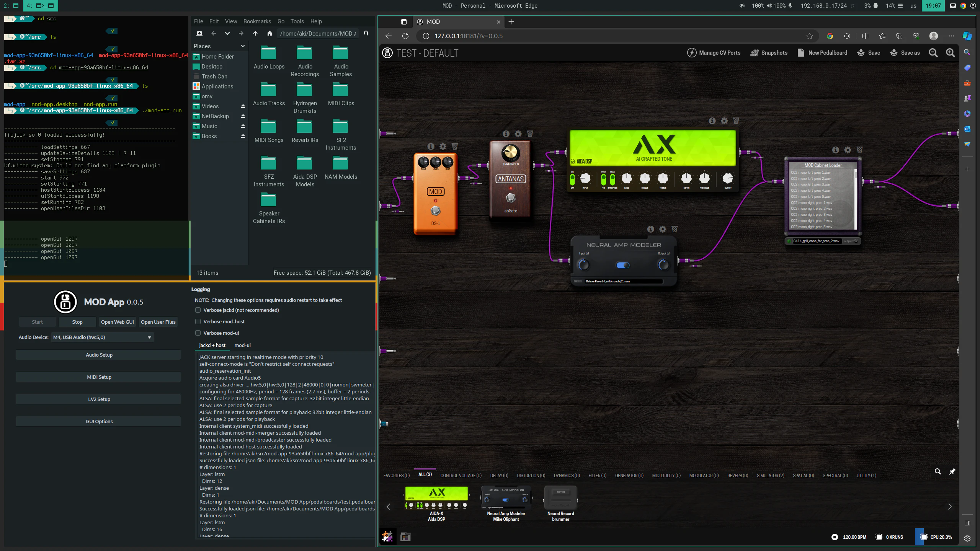Open the Bookmarks menu
Screen dimensions: 980x551
pyautogui.click(x=257, y=21)
